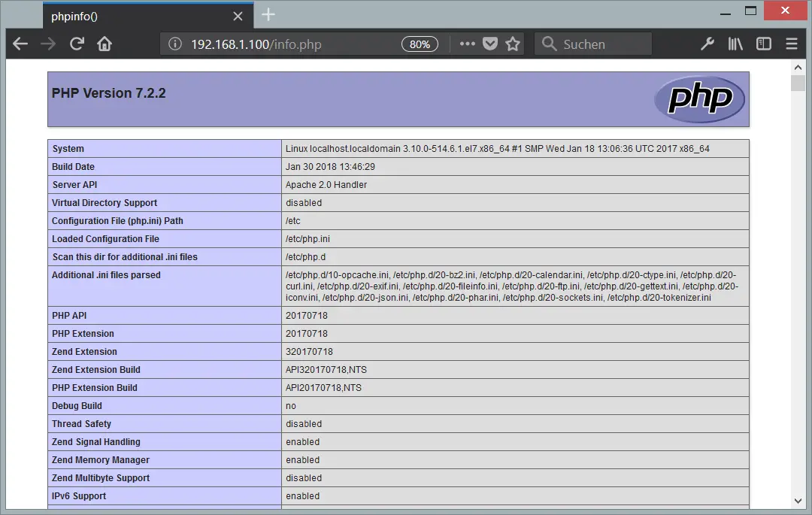Screen dimensions: 812x515
Task: Click 'PHP Extension Build' label
Action: 95,388
